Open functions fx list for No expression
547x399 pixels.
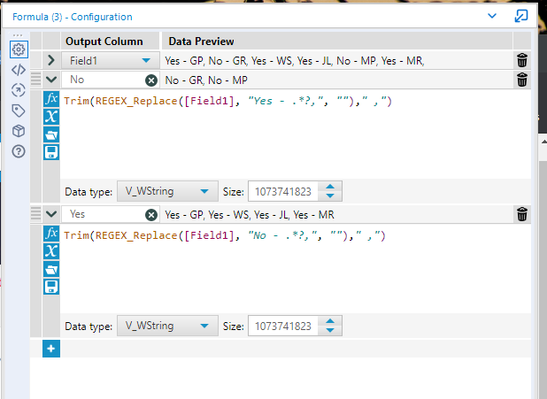(51, 99)
